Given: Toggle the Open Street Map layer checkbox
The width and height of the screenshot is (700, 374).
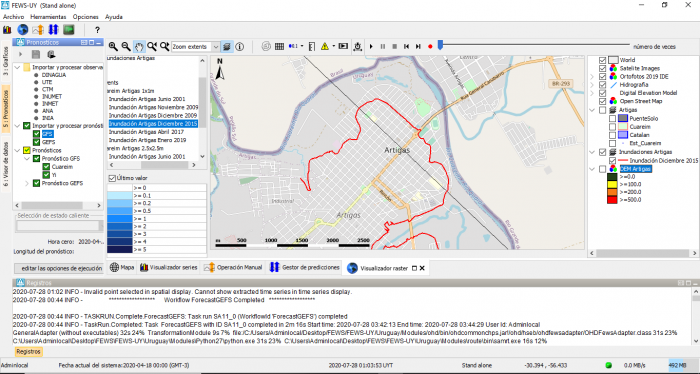Looking at the screenshot, I should tap(602, 101).
